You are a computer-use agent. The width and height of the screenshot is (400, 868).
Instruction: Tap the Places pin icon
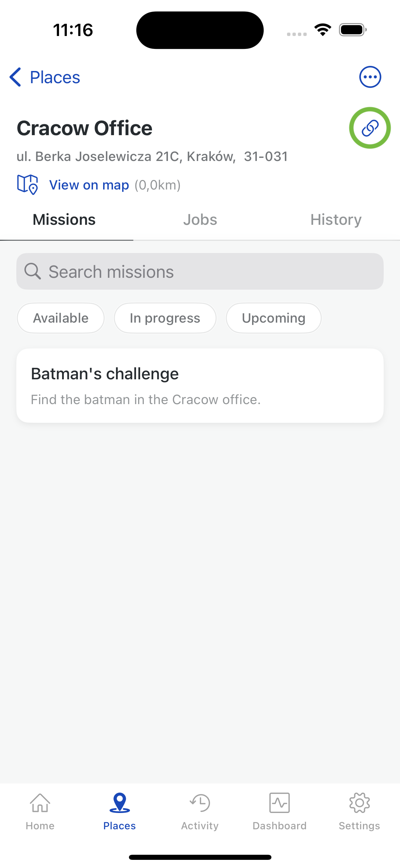120,803
